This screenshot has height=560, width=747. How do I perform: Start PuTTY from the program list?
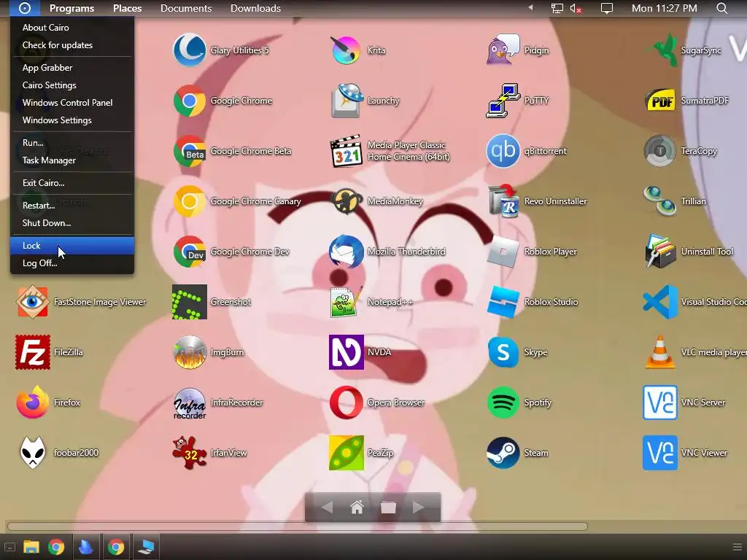tap(503, 101)
